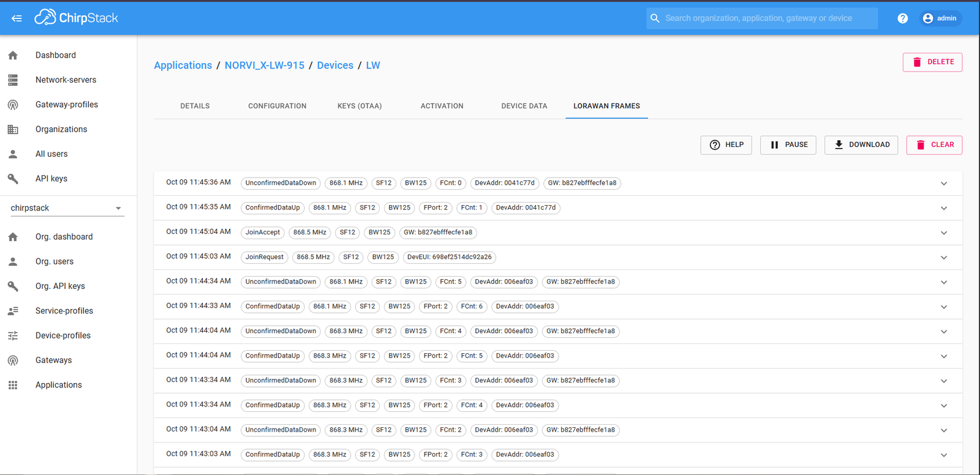The image size is (980, 475).
Task: Click the Org. API keys key icon
Action: (13, 286)
